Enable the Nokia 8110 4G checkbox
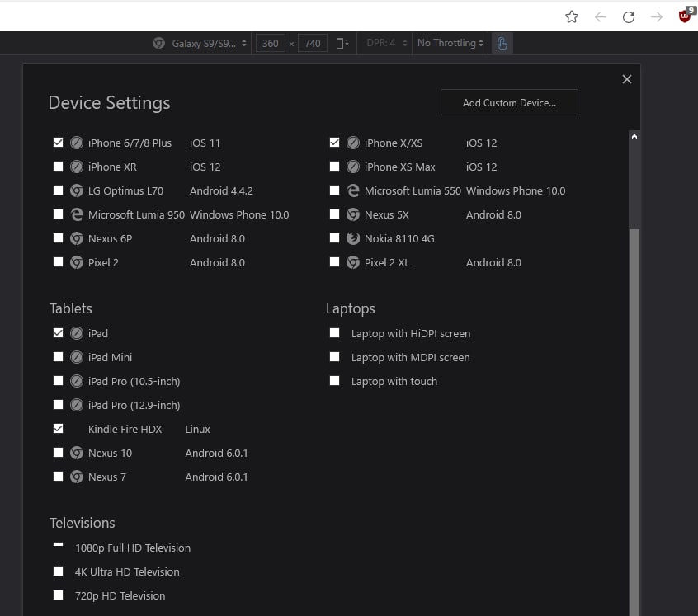 click(334, 238)
